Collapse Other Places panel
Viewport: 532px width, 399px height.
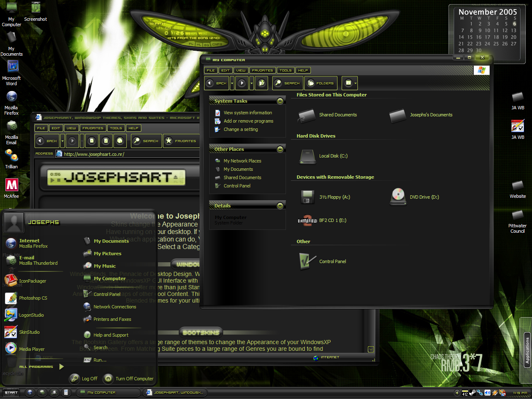coord(280,149)
